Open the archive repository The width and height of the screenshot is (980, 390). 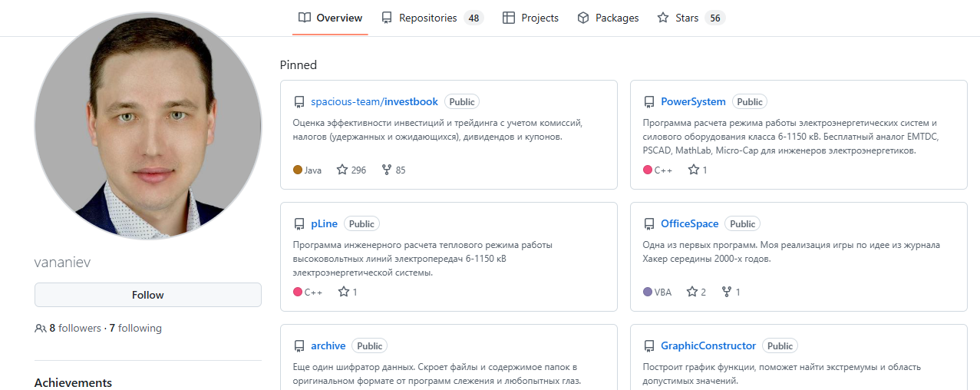328,345
